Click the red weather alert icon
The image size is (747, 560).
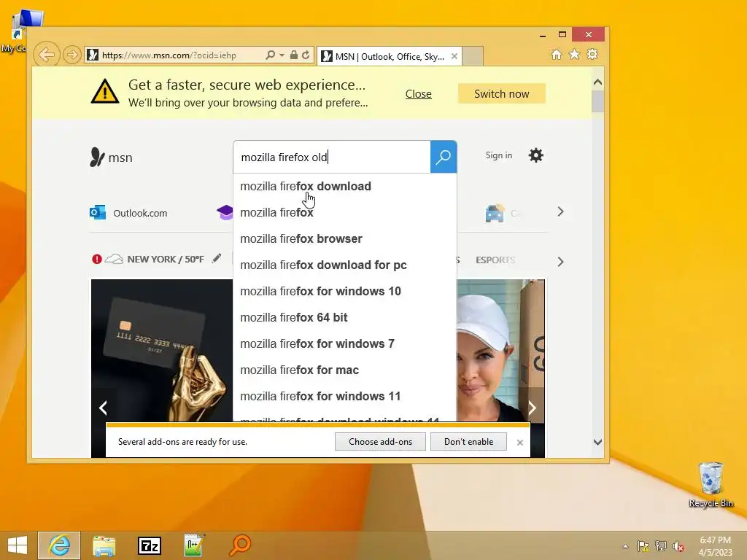[97, 259]
